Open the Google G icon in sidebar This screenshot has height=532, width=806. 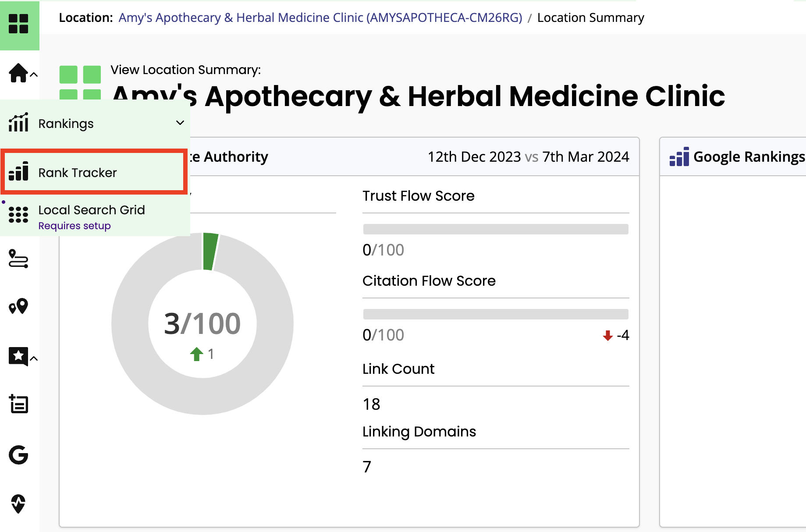pos(18,455)
